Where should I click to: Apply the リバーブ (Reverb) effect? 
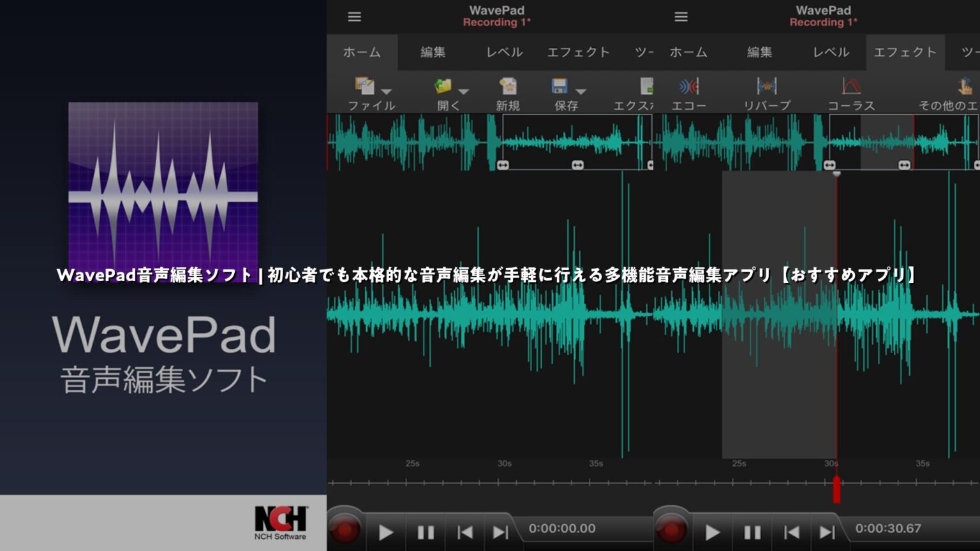tap(766, 85)
